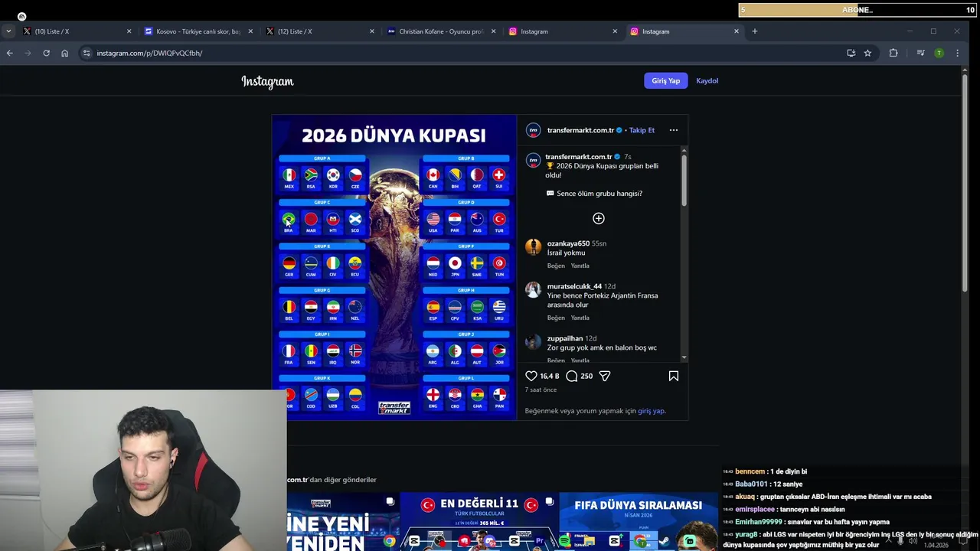980x551 pixels.
Task: Click Beğen under muratselcukk_44's comment
Action: [556, 318]
